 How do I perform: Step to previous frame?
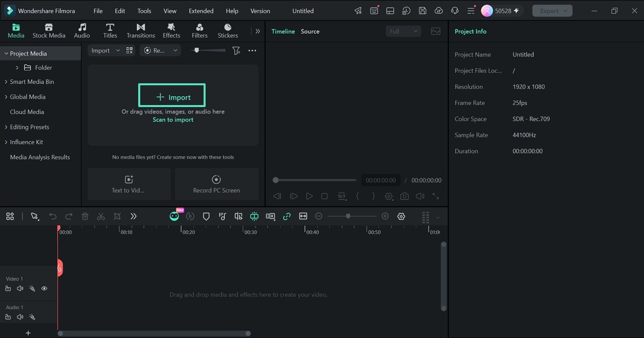pos(277,196)
